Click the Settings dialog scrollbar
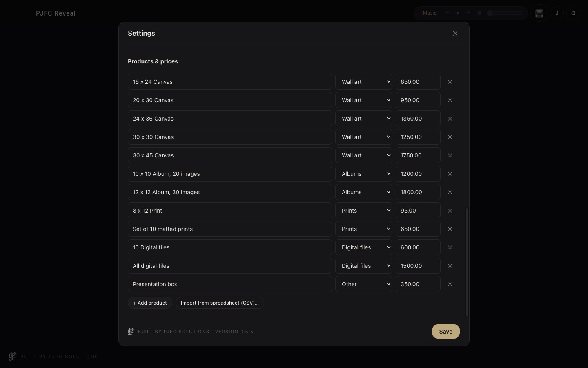The image size is (588, 368). click(467, 262)
